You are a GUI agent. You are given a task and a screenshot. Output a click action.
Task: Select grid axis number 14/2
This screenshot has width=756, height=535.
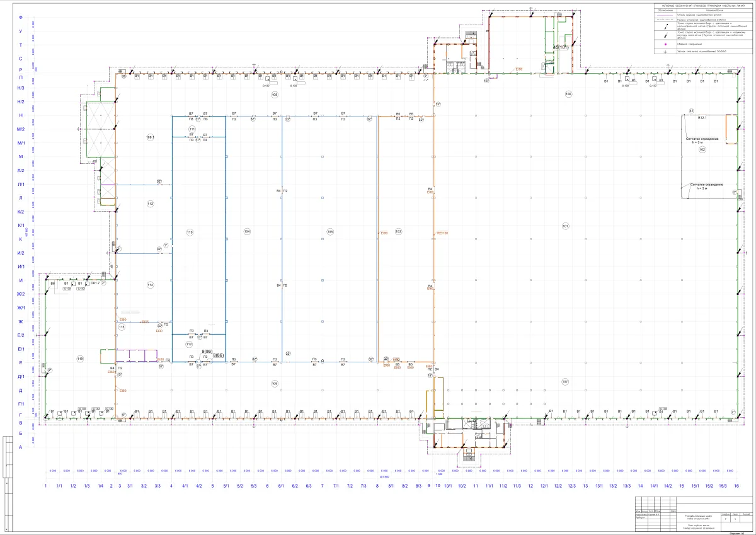(x=668, y=486)
